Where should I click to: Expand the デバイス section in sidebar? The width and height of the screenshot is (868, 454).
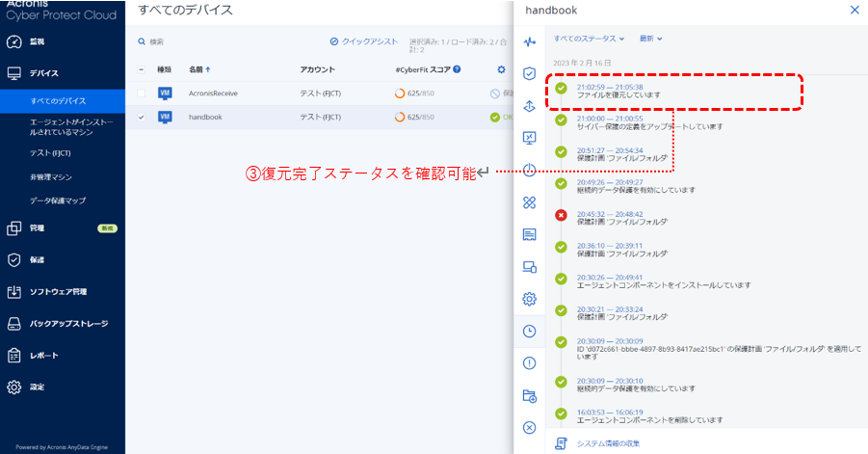click(43, 73)
